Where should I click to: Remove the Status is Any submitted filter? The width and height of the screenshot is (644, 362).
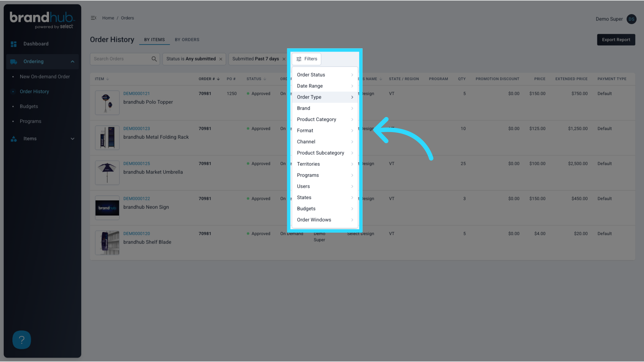[x=221, y=59]
